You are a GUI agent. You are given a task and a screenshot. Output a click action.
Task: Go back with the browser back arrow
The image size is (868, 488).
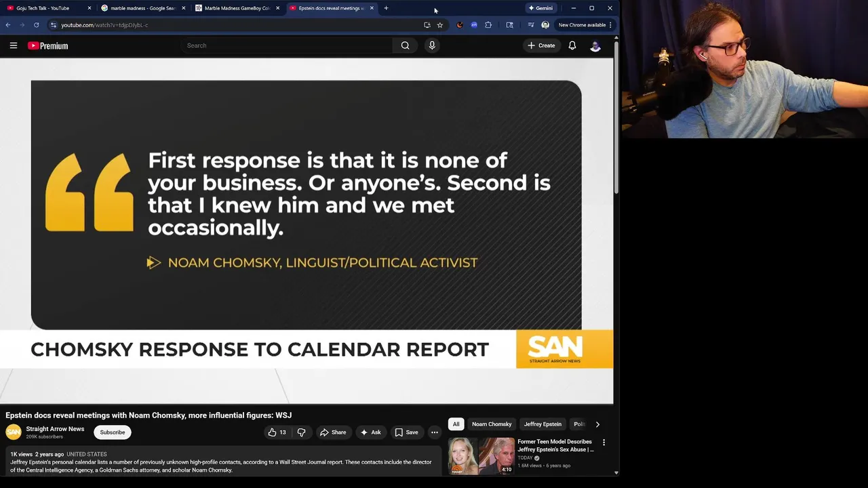click(8, 25)
